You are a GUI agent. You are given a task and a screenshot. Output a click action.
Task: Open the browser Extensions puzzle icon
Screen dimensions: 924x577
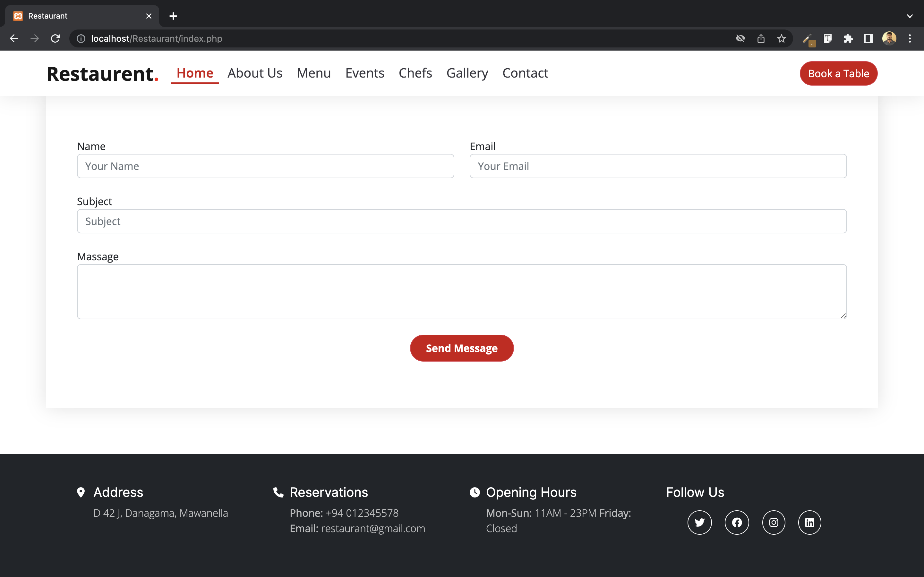click(848, 38)
